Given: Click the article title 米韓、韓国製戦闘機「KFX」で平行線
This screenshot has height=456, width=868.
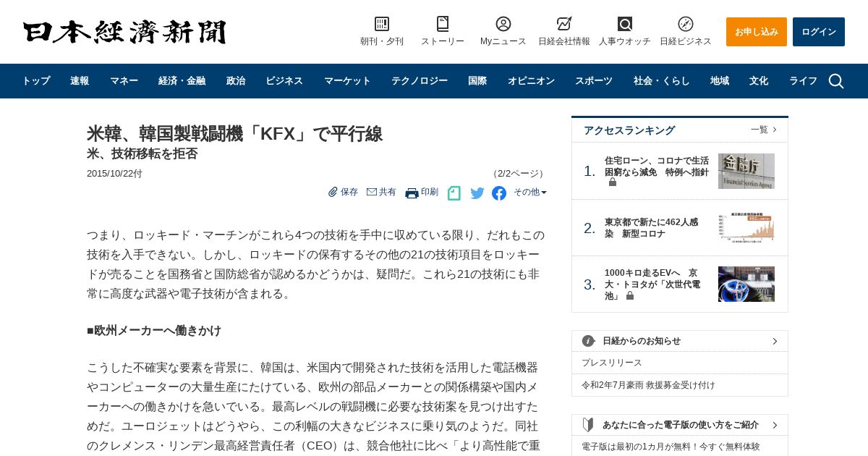Looking at the screenshot, I should pyautogui.click(x=234, y=134).
